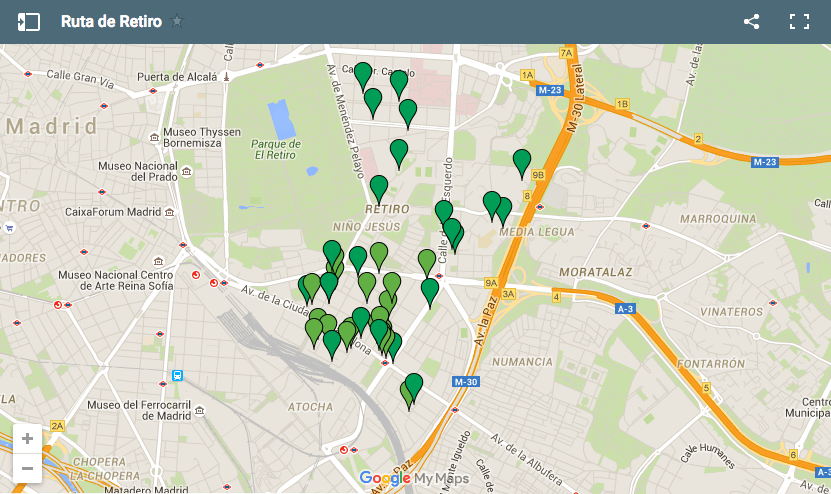Image resolution: width=831 pixels, height=494 pixels.
Task: Click the Museo Nacional del Prado museum icon
Action: click(x=187, y=171)
